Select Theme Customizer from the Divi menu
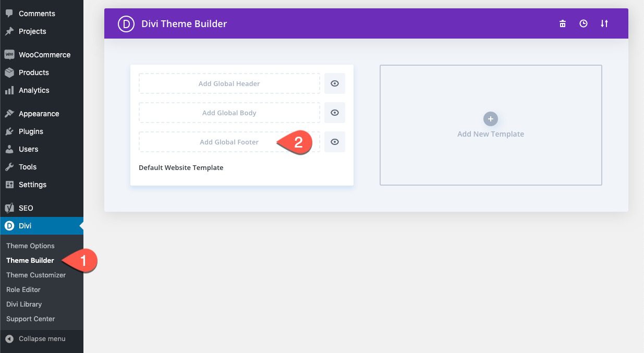 pyautogui.click(x=35, y=275)
